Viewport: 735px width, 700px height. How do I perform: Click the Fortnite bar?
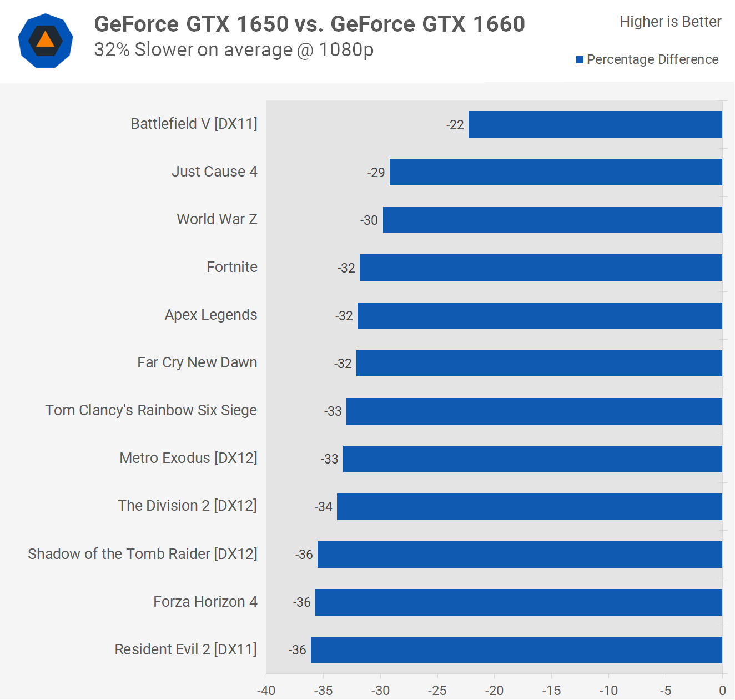pos(540,268)
